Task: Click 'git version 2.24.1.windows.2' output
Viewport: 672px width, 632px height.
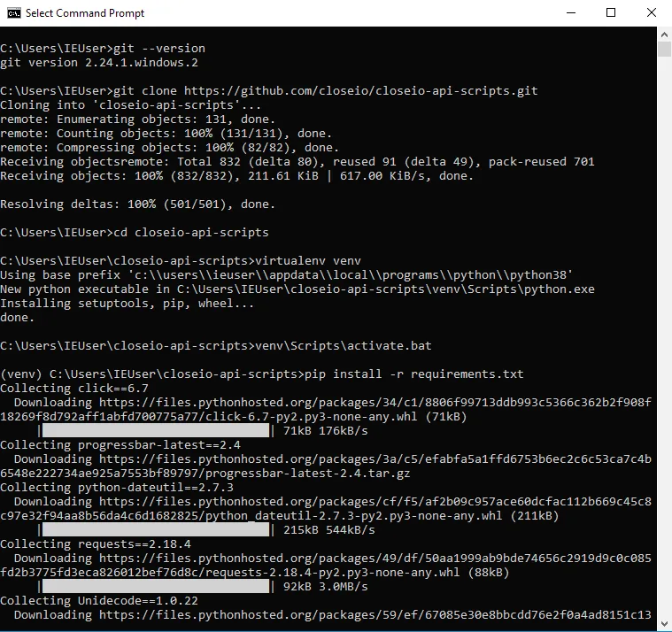Action: (x=99, y=63)
